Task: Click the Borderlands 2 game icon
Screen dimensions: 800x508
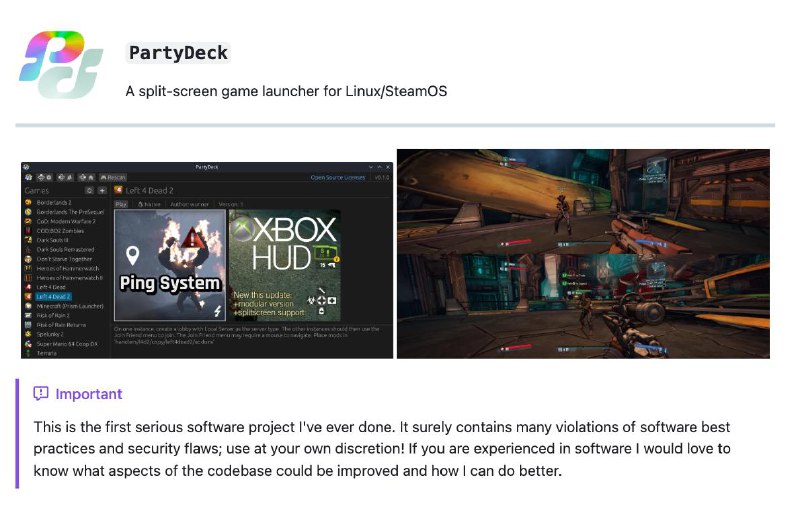Action: point(28,202)
